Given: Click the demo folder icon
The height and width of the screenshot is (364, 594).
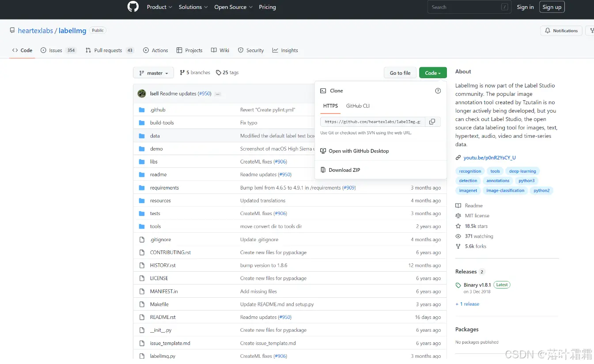Looking at the screenshot, I should [142, 149].
